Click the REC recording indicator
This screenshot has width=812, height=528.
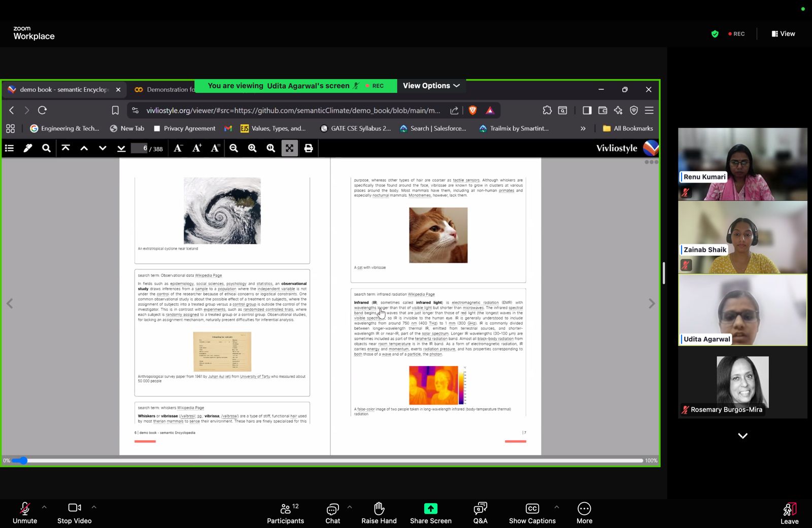(736, 34)
